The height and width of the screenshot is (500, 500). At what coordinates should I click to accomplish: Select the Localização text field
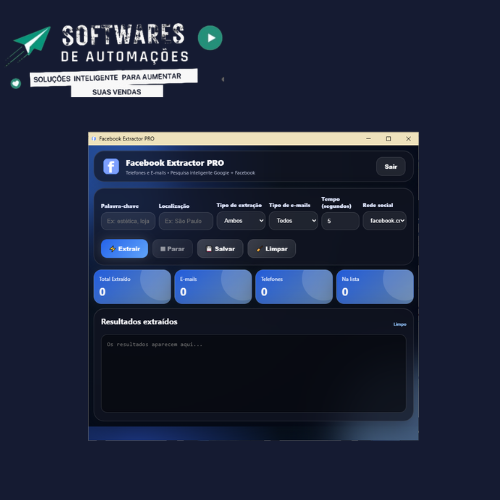pos(186,221)
